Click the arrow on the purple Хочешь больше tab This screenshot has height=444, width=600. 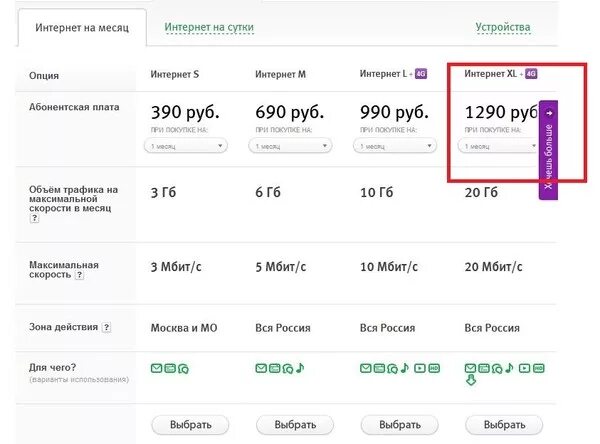[549, 113]
